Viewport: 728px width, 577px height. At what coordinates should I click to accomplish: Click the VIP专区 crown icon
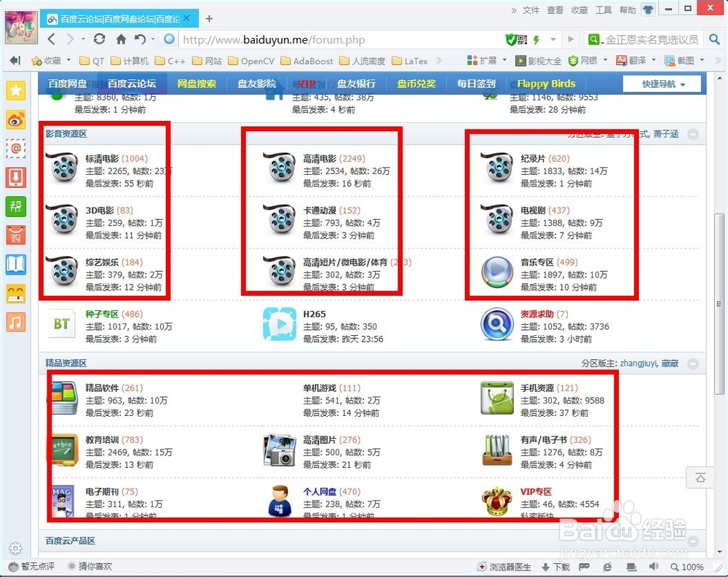[496, 502]
